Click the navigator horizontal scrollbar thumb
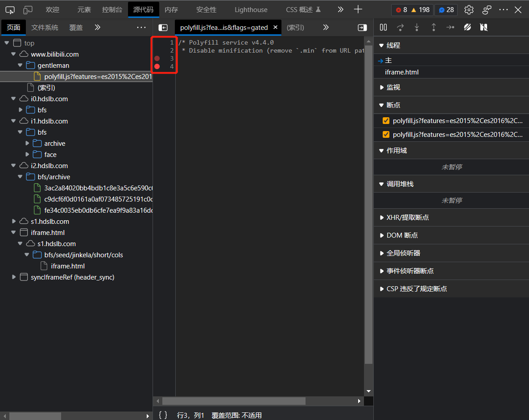The height and width of the screenshot is (420, 529). tap(35, 416)
